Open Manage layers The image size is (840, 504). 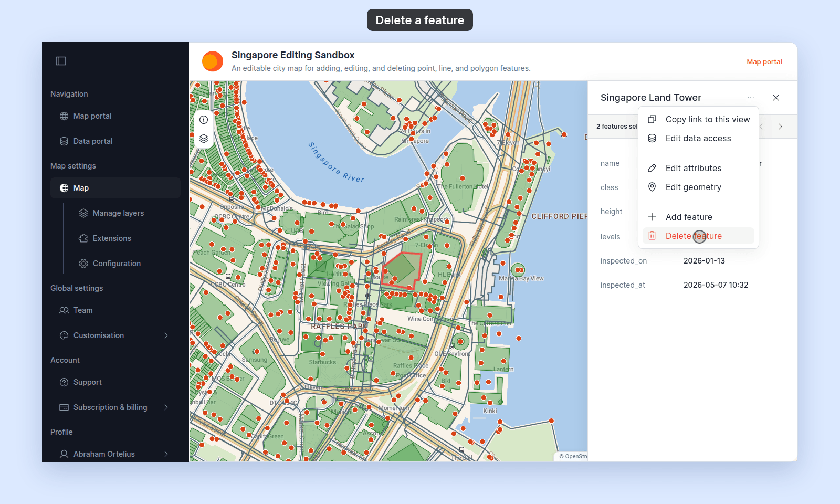tap(125, 213)
